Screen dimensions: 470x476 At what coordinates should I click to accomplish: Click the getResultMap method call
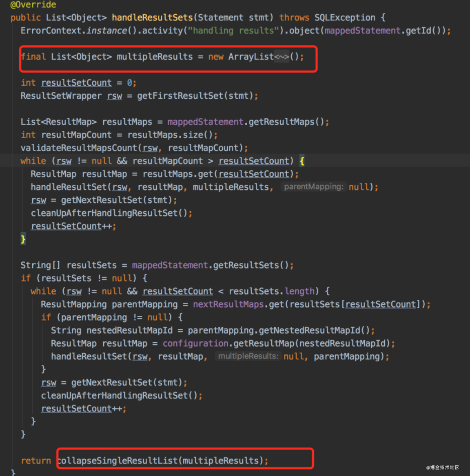point(264,344)
